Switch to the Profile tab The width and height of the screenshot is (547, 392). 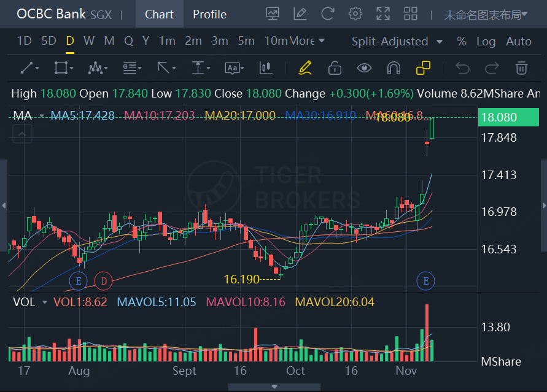pos(209,14)
